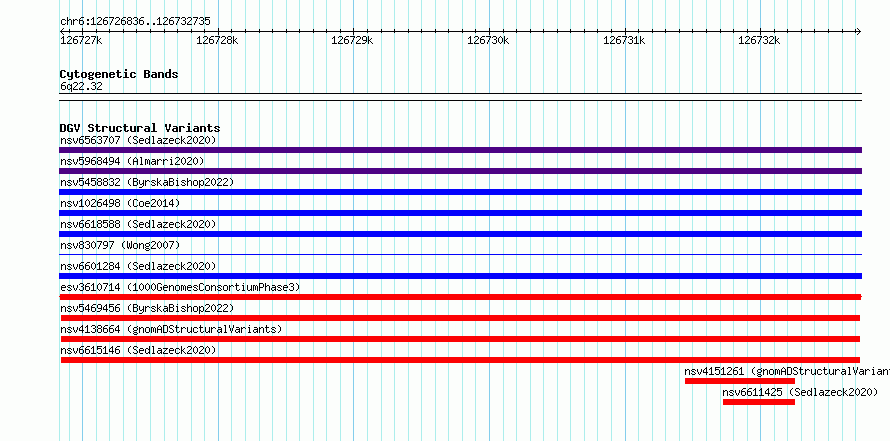Click the Cytogenetic Bands track title
The height and width of the screenshot is (441, 890).
(x=119, y=74)
